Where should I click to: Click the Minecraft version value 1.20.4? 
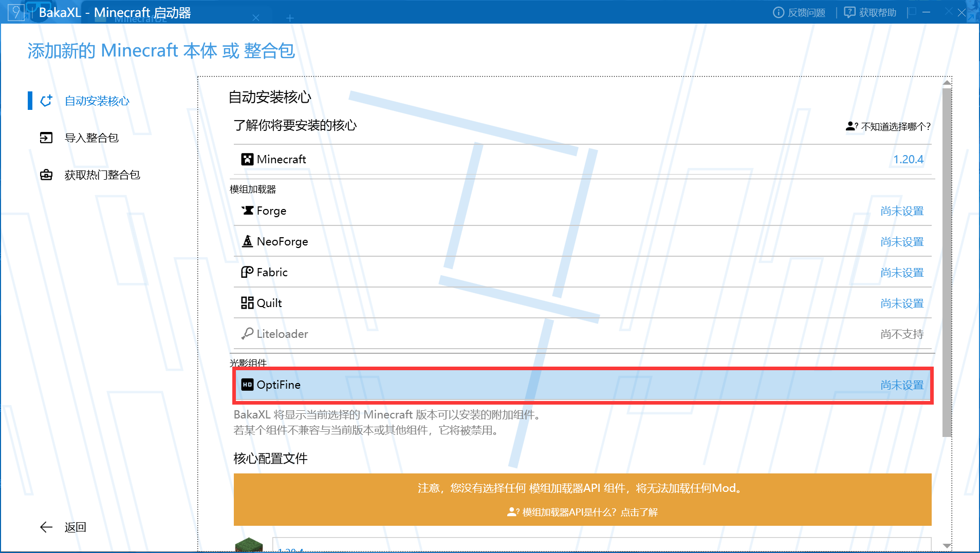tap(908, 159)
